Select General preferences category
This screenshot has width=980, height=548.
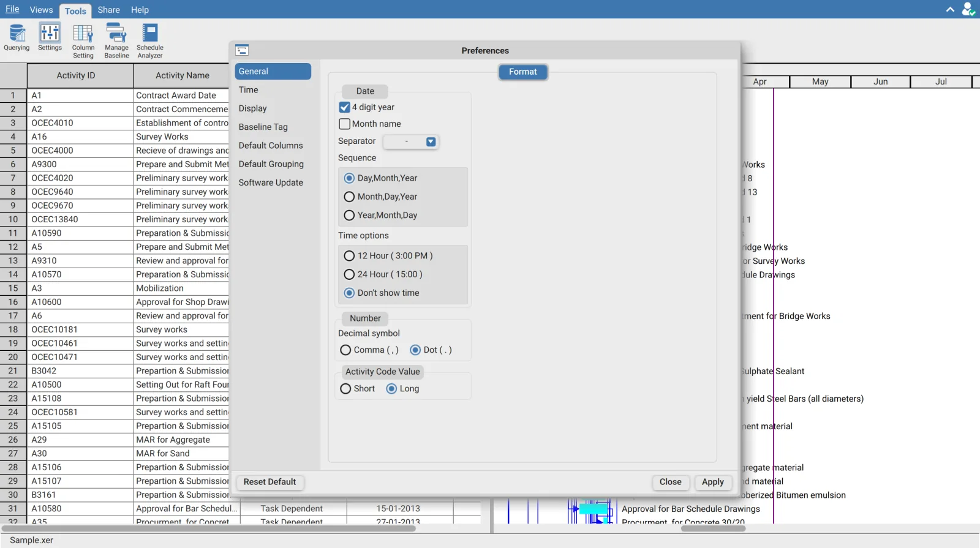[x=273, y=71]
